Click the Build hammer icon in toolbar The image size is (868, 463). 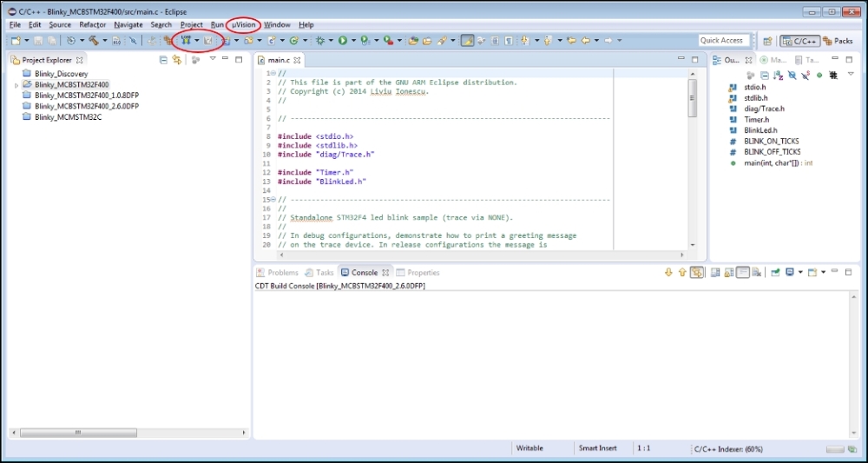tap(93, 41)
